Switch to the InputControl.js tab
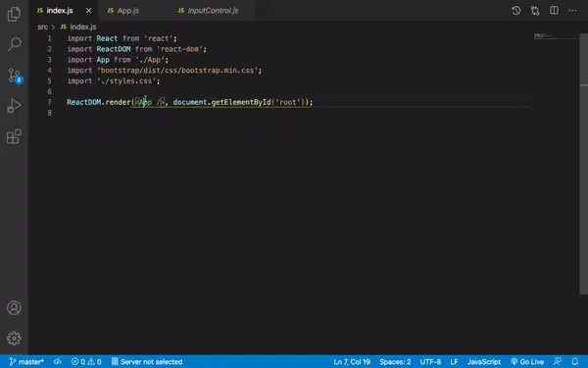588x368 pixels. tap(213, 11)
